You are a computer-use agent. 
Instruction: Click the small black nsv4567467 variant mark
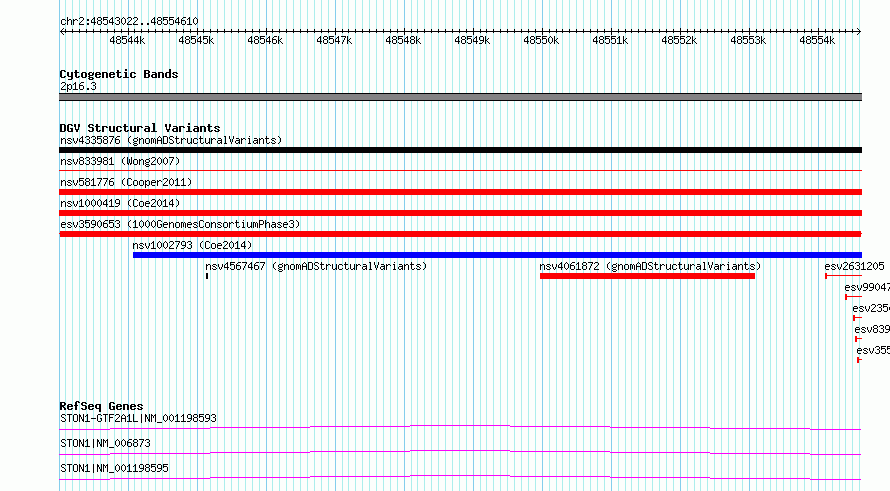click(207, 276)
